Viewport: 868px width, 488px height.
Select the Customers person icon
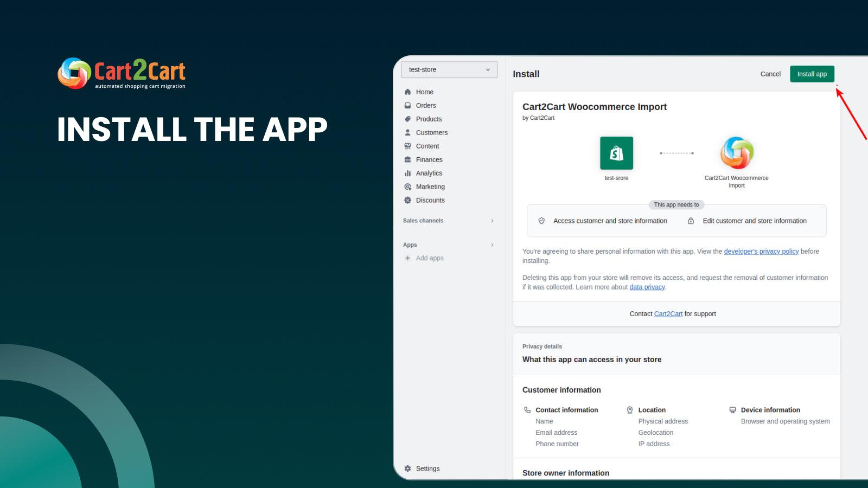[407, 132]
